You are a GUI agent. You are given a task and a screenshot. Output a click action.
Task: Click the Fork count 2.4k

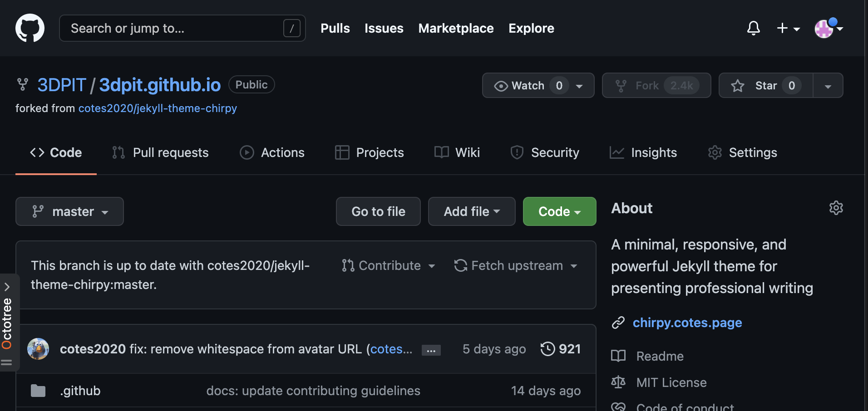pyautogui.click(x=681, y=85)
